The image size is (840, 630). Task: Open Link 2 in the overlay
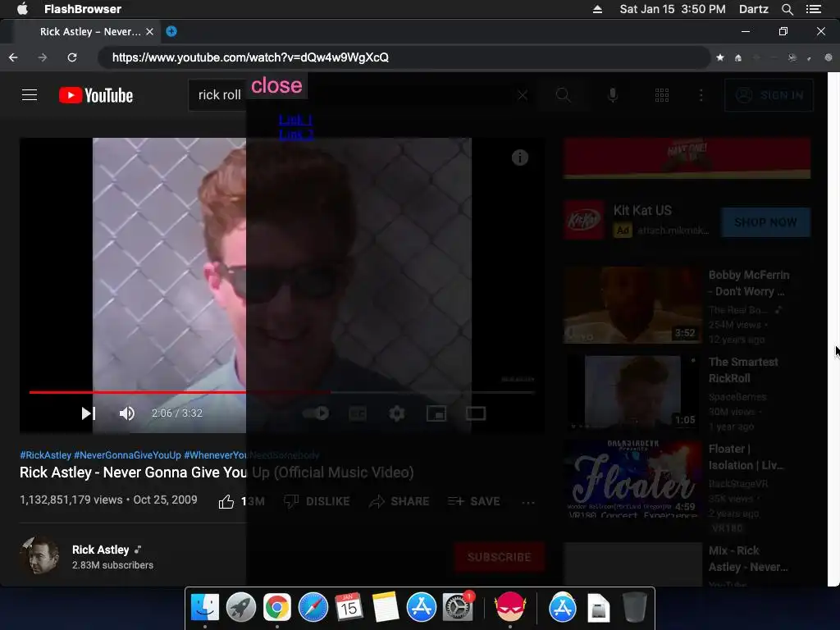tap(295, 134)
